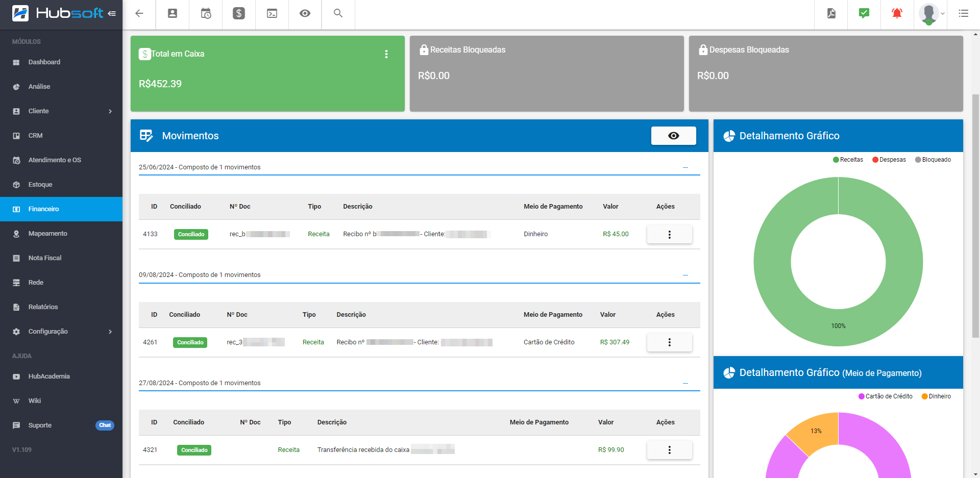The height and width of the screenshot is (478, 980).
Task: Open the client contact toolbar icon
Action: 173,14
